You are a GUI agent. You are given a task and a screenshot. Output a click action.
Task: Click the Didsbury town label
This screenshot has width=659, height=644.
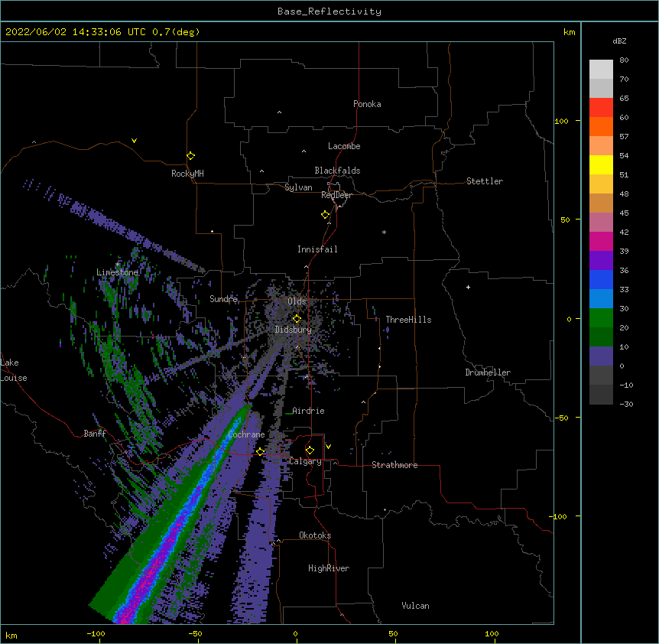tap(294, 330)
